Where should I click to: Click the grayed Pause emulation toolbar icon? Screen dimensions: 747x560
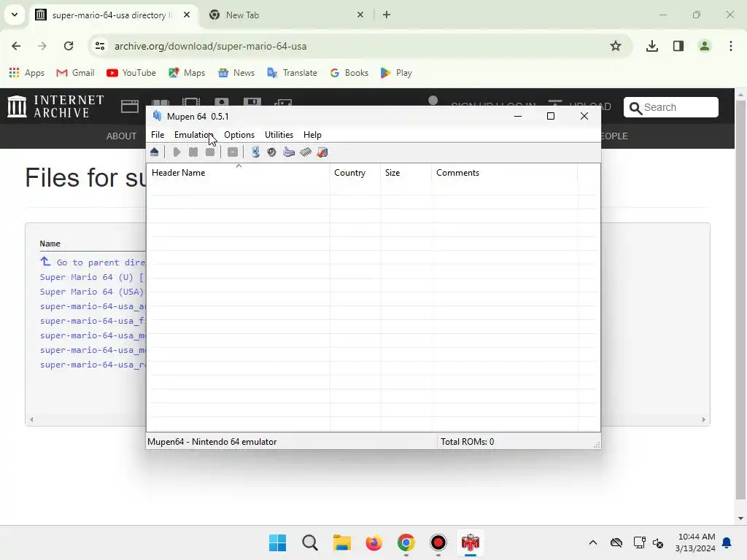(193, 152)
